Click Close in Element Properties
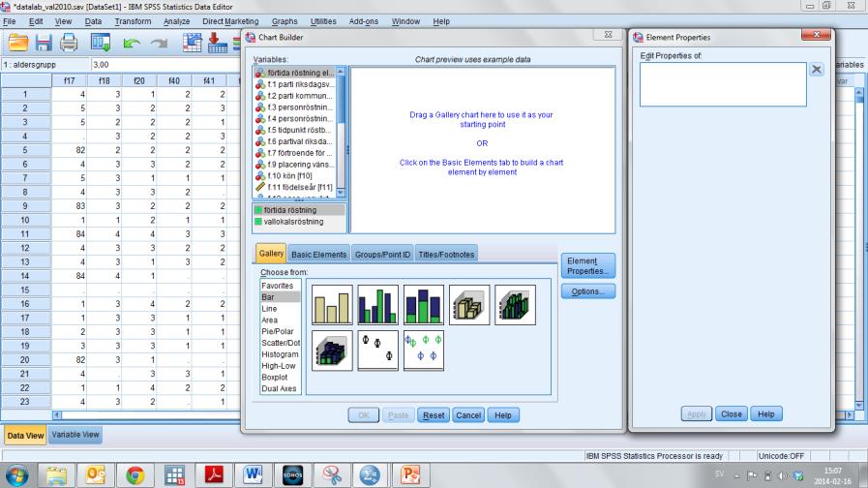 point(732,413)
